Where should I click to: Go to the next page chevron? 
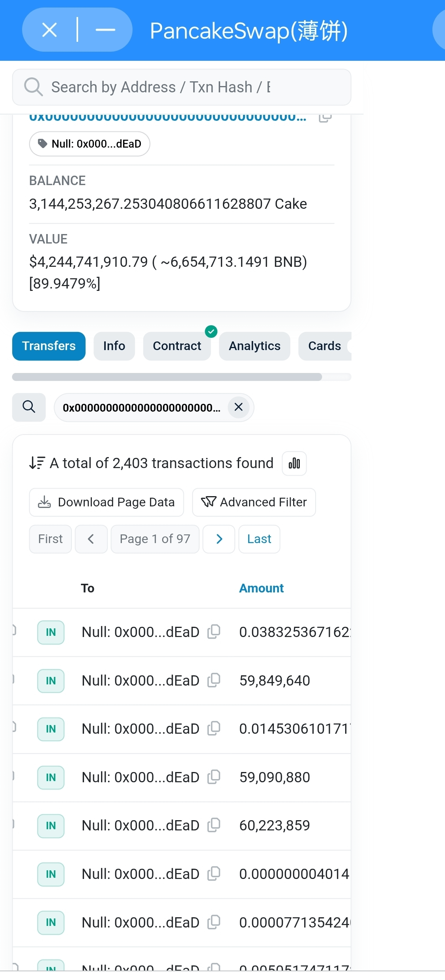point(219,539)
